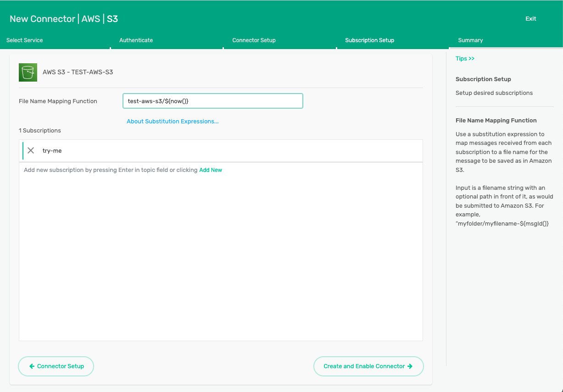Click the New Connector header title
This screenshot has width=563, height=392.
coord(64,19)
